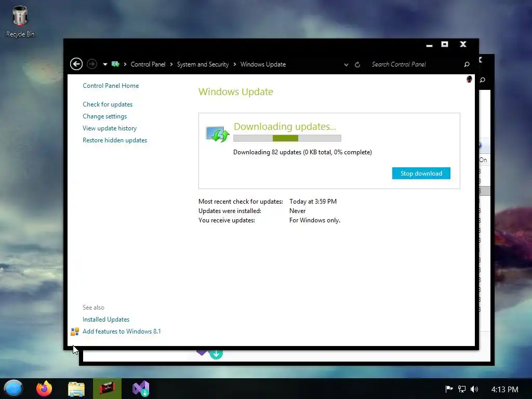Click the forward navigation arrow
Image resolution: width=532 pixels, height=399 pixels.
point(92,64)
